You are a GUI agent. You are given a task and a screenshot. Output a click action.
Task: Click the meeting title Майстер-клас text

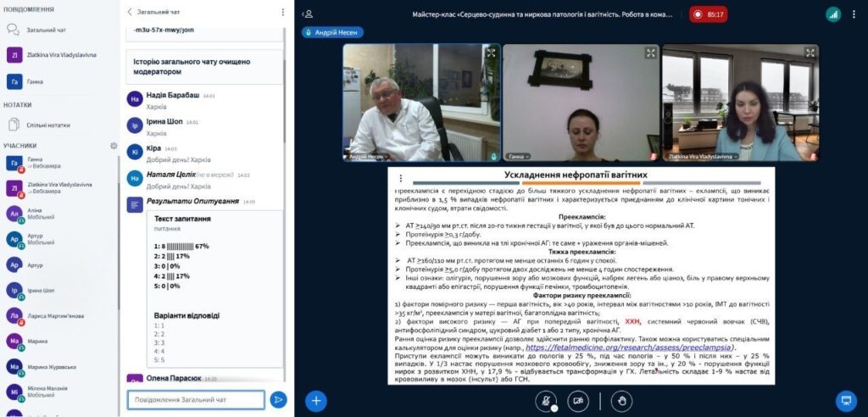542,14
